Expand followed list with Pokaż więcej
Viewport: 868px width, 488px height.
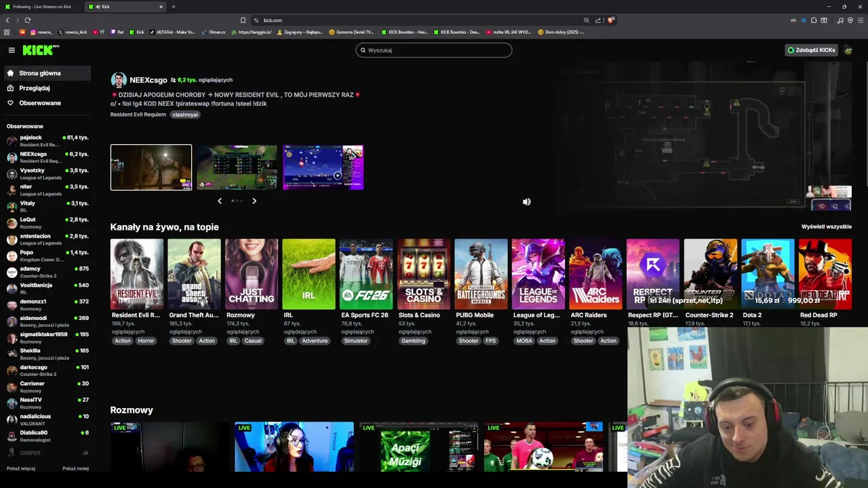click(21, 468)
